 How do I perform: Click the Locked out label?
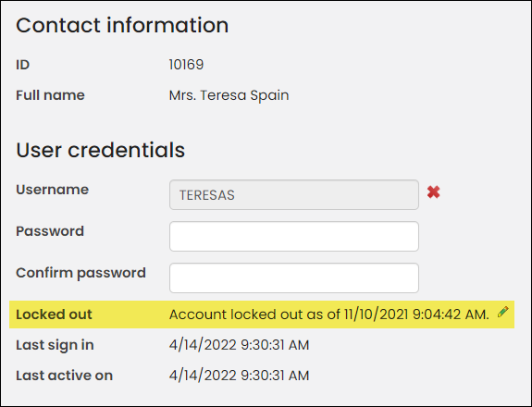(x=54, y=314)
